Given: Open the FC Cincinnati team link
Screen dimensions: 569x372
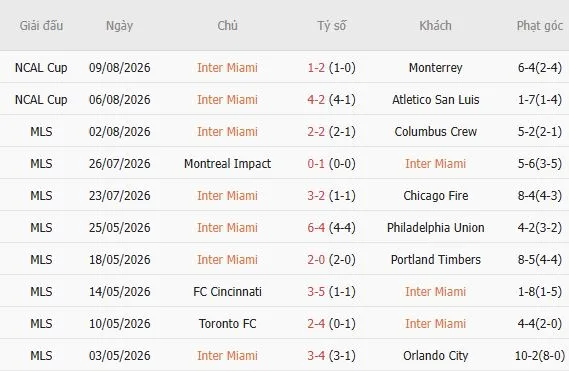Looking at the screenshot, I should click(x=228, y=291).
